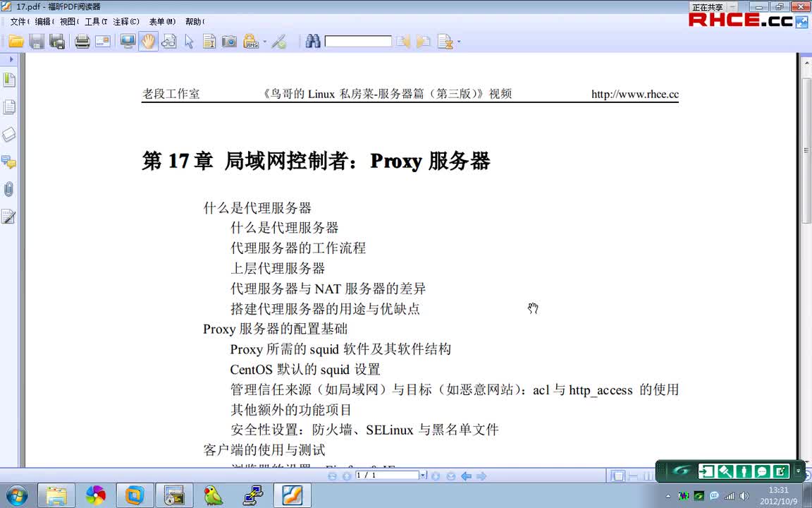Open search options dropdown arrow
812x508 pixels.
tap(459, 42)
